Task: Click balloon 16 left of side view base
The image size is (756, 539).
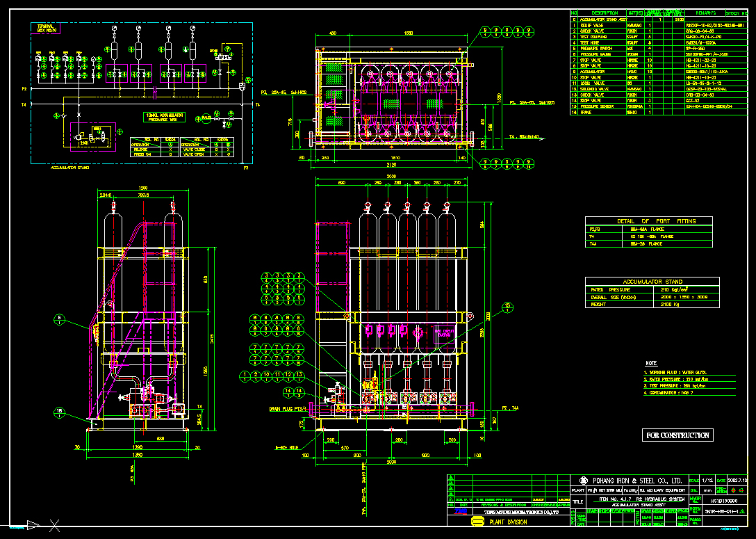Action: (60, 413)
